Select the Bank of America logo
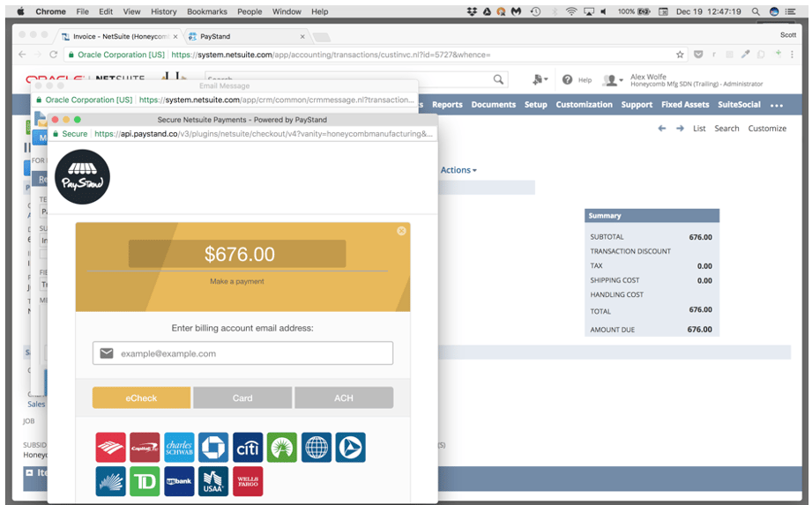The image size is (812, 505). (x=110, y=447)
